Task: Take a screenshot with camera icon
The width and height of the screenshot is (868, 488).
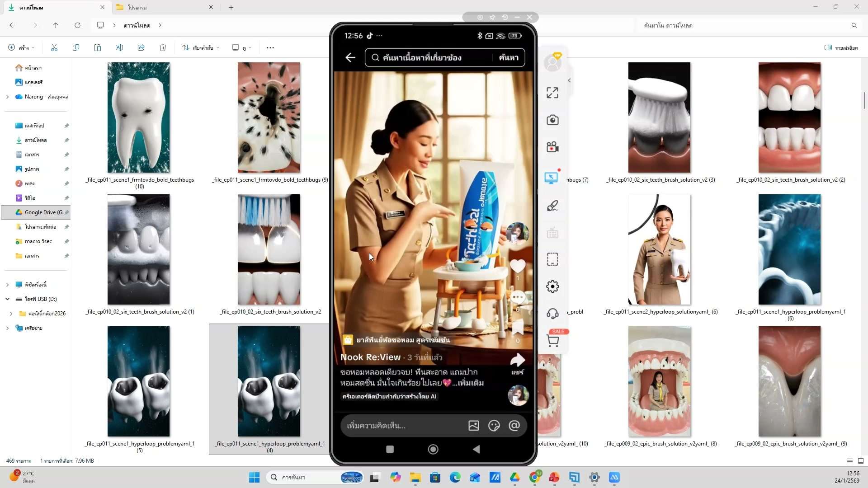Action: pos(552,120)
